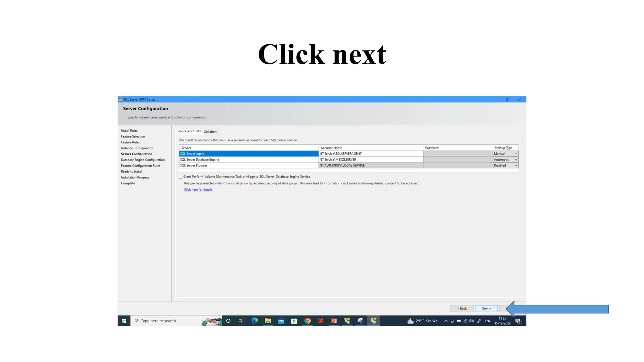Viewport: 644px width, 362px height.
Task: Open WPS Office from the taskbar
Action: [x=321, y=321]
